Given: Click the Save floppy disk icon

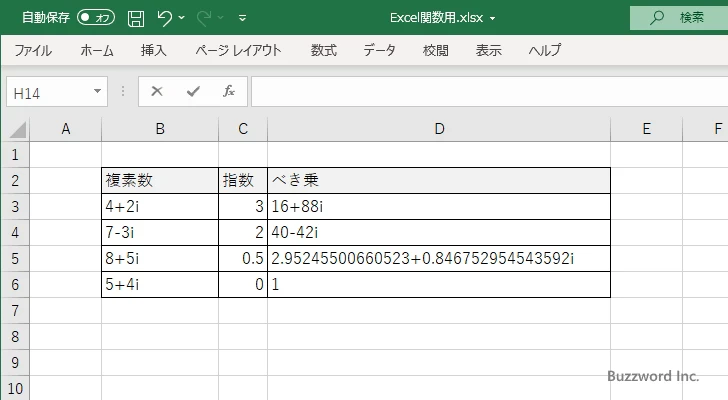Looking at the screenshot, I should tap(136, 18).
